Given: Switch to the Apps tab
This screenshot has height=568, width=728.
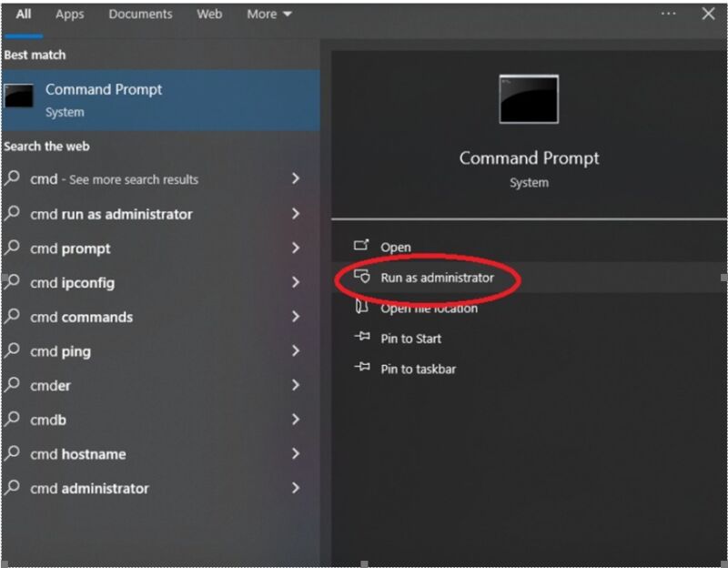Looking at the screenshot, I should [x=69, y=15].
